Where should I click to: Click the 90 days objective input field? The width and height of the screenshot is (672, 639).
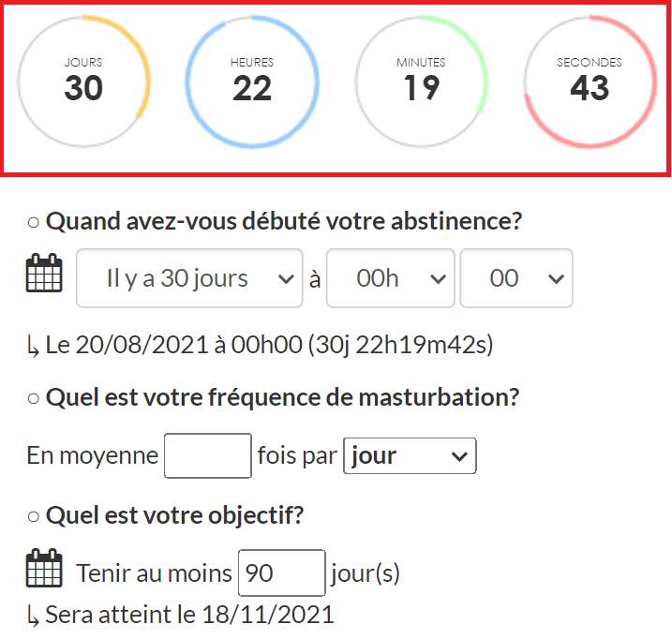point(282,572)
